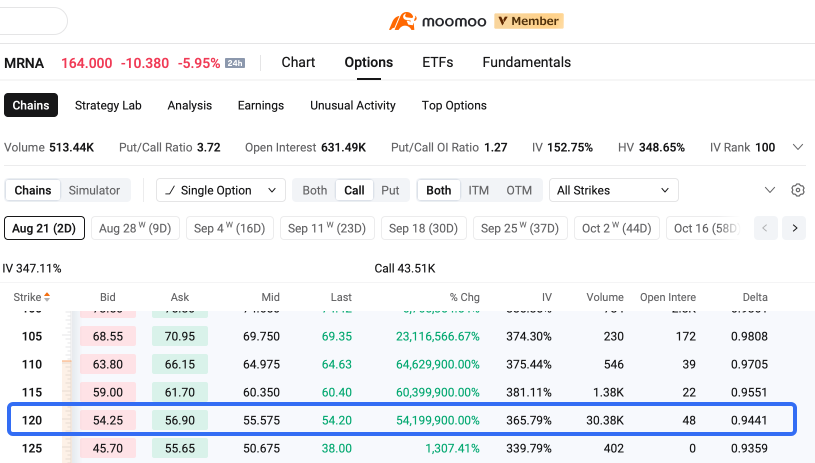Click the Strike column sort arrows
Screen dimensions: 815x463
click(47, 297)
